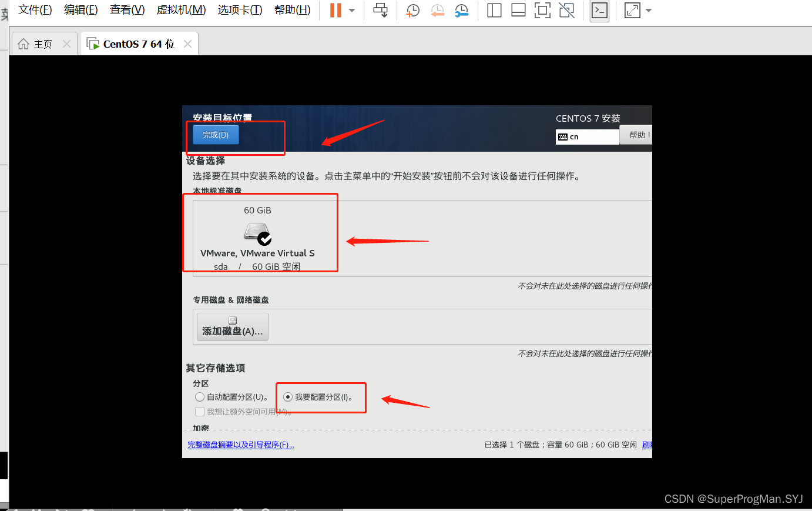Open the dropdown arrow beside the pause icon
Viewport: 812px width, 511px height.
[352, 11]
